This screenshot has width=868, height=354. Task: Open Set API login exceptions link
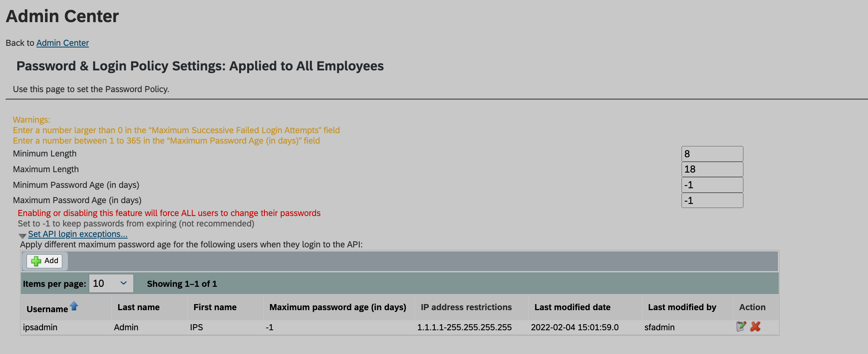click(78, 234)
